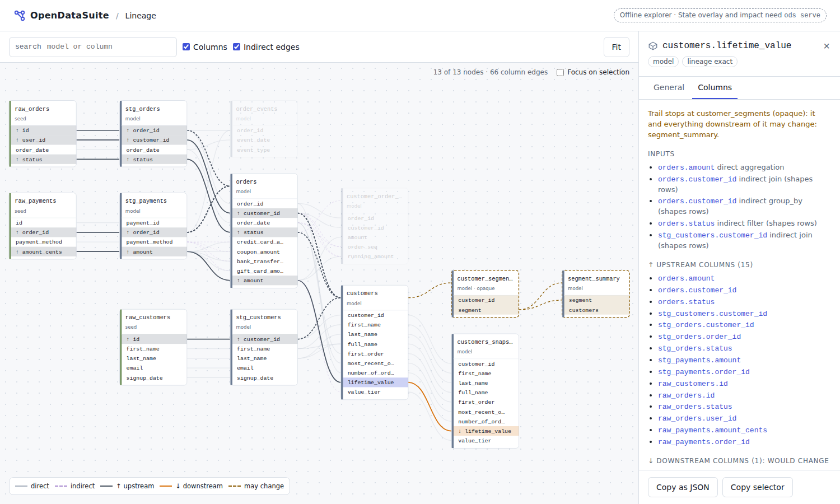Select amount column in orders node
Viewport: 840px width, 504px height.
coord(265,281)
